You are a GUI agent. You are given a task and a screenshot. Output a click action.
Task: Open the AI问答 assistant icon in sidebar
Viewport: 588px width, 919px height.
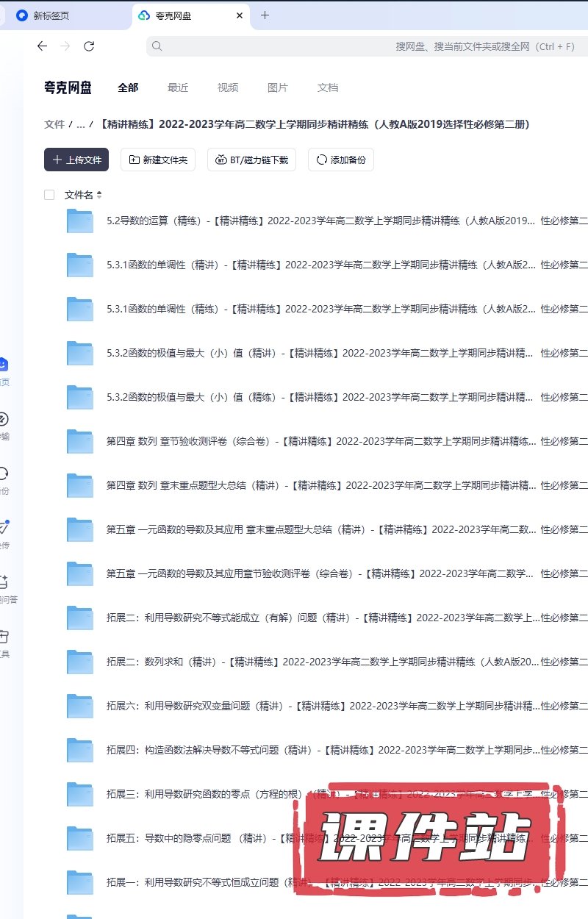pos(4,582)
